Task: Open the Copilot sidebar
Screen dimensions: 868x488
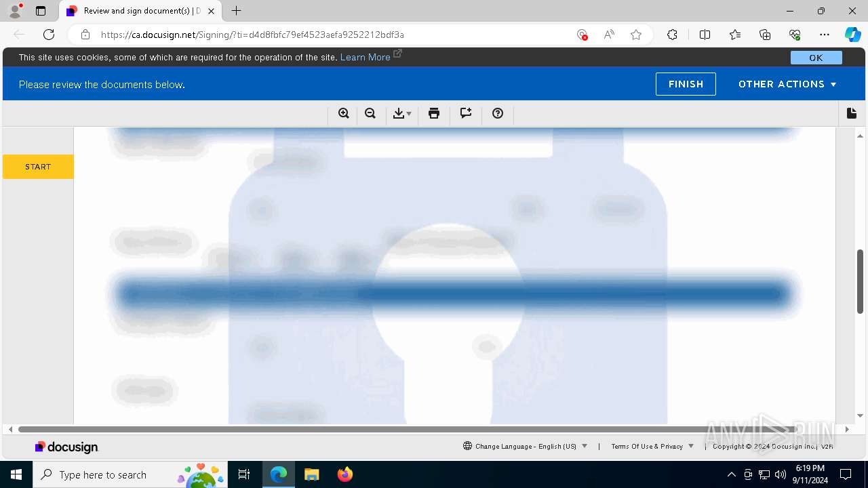Action: (852, 35)
